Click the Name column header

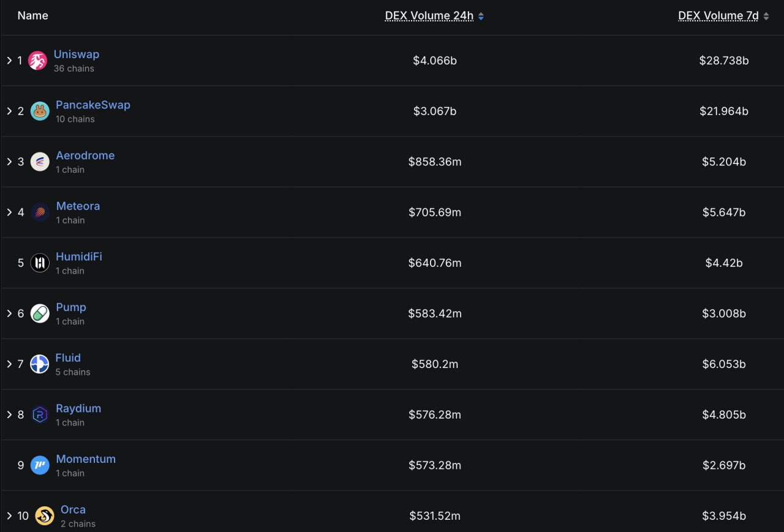[x=32, y=16]
